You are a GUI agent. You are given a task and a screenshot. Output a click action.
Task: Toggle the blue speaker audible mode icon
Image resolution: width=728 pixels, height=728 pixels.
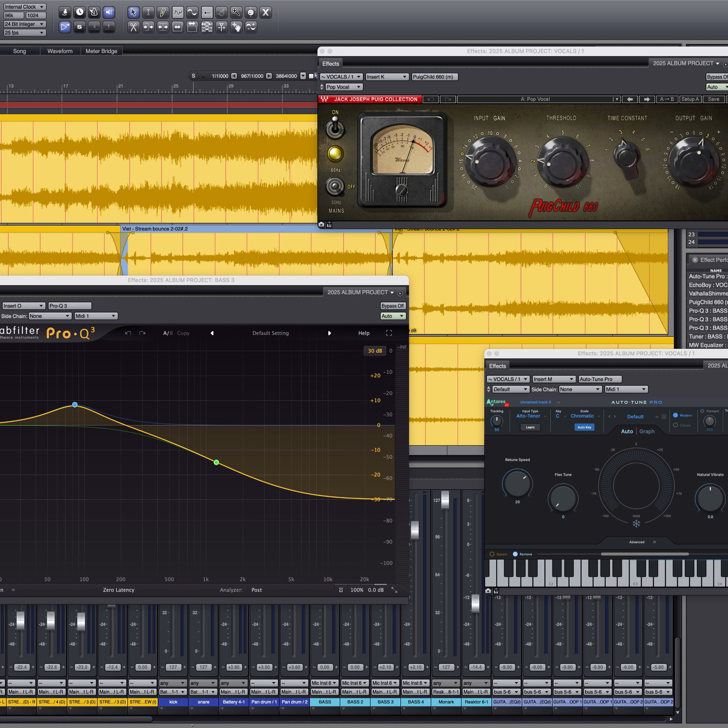(x=109, y=13)
